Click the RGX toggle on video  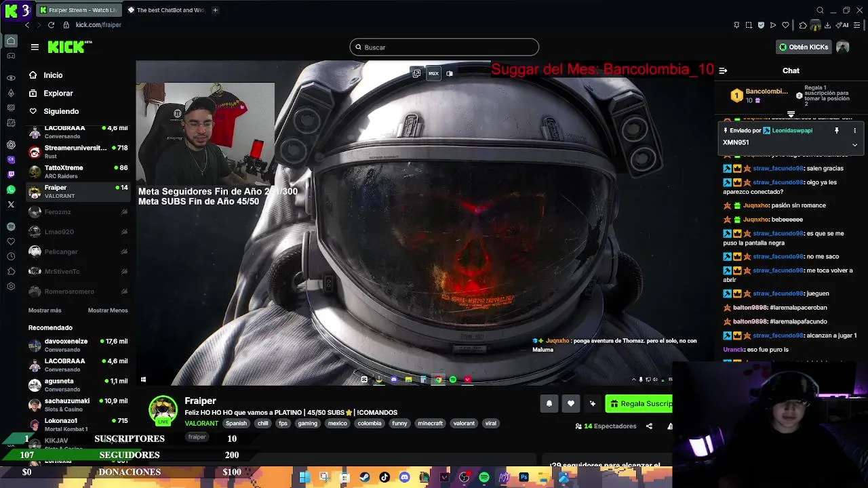coord(433,73)
